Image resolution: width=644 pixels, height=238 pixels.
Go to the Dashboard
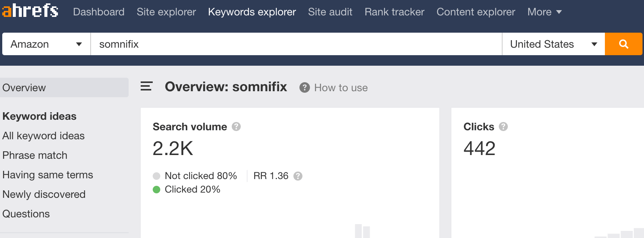click(x=99, y=12)
